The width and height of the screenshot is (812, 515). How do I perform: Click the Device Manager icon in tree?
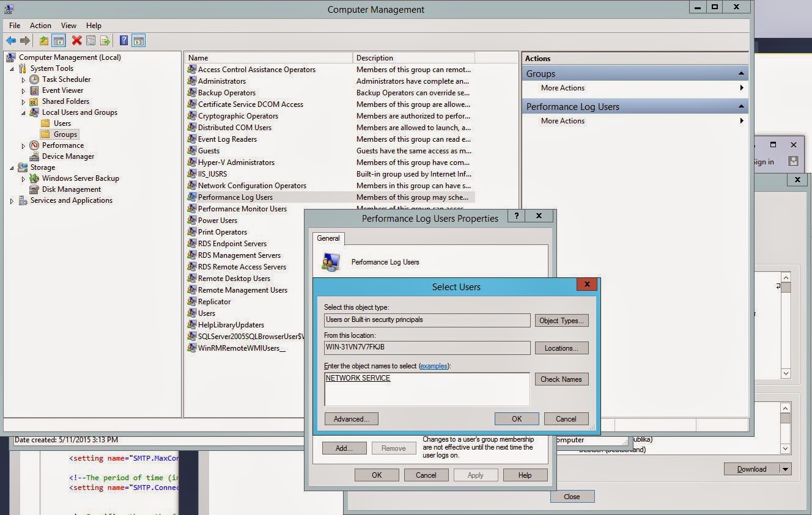click(x=35, y=156)
